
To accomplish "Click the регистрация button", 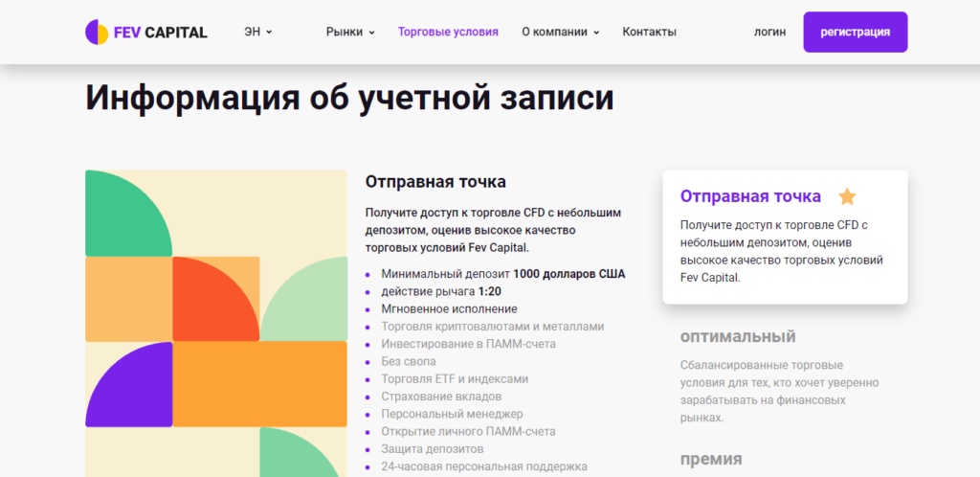I will [855, 32].
